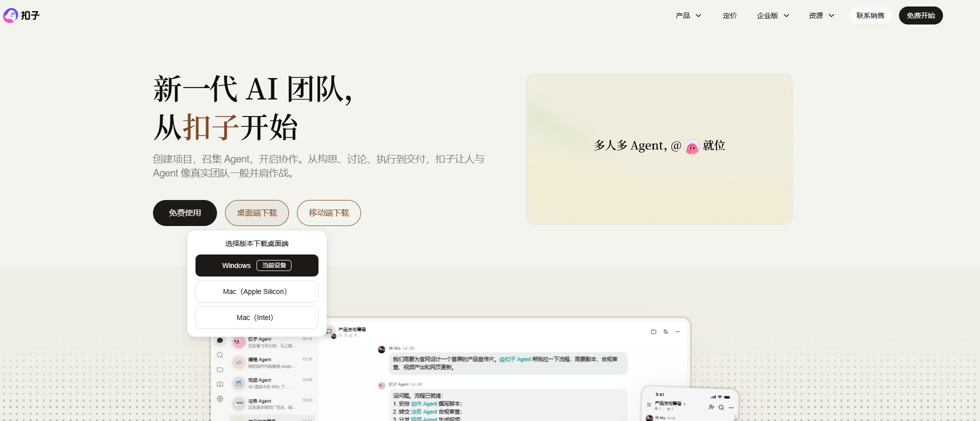Screen dimensions: 980x421
Task: Expand the 产品 dropdown menu
Action: 688,15
